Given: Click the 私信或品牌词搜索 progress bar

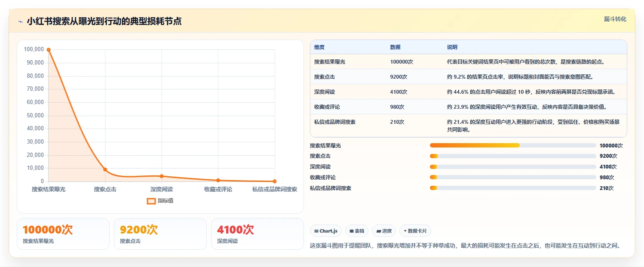Looking at the screenshot, I should click(513, 188).
